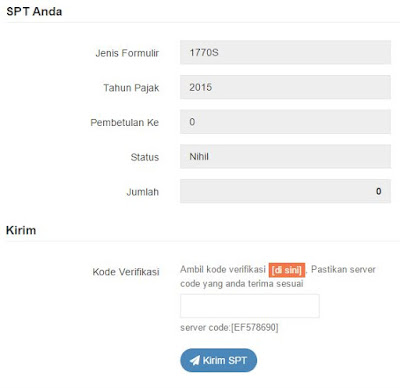The image size is (400, 388).
Task: Select the Jenis Formulir field showing 1770S
Action: click(x=286, y=52)
